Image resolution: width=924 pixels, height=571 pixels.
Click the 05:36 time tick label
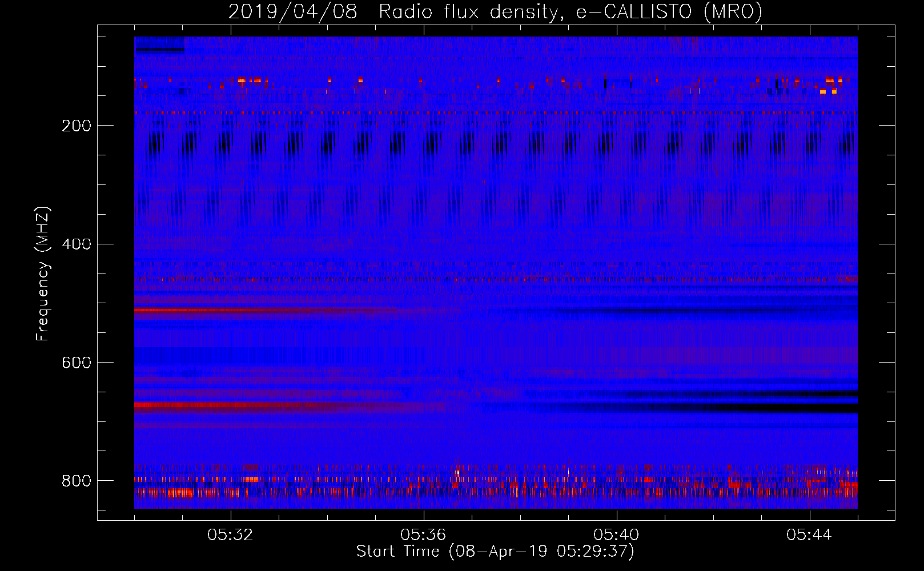tap(423, 535)
